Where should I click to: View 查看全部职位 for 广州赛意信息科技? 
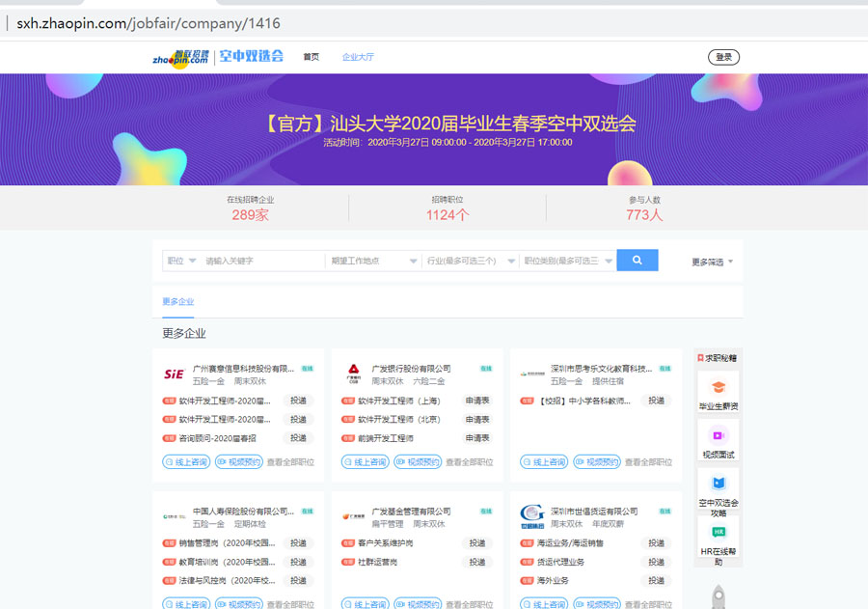[290, 462]
